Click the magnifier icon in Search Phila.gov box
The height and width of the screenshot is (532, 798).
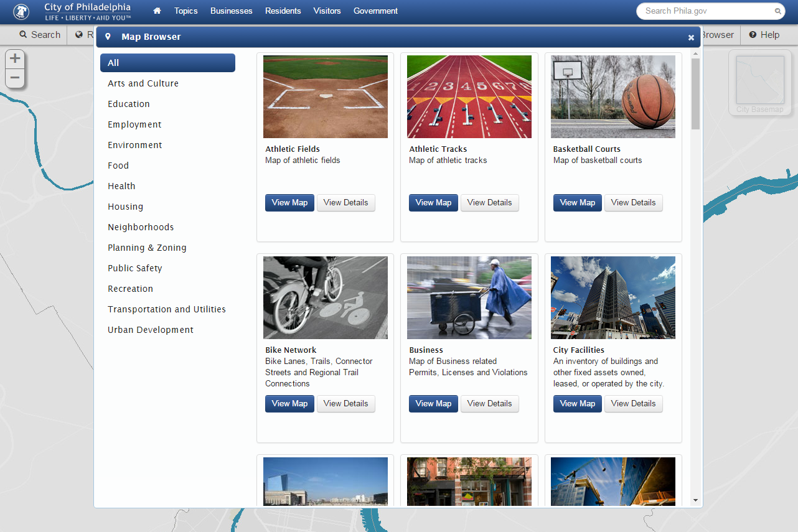pyautogui.click(x=778, y=11)
